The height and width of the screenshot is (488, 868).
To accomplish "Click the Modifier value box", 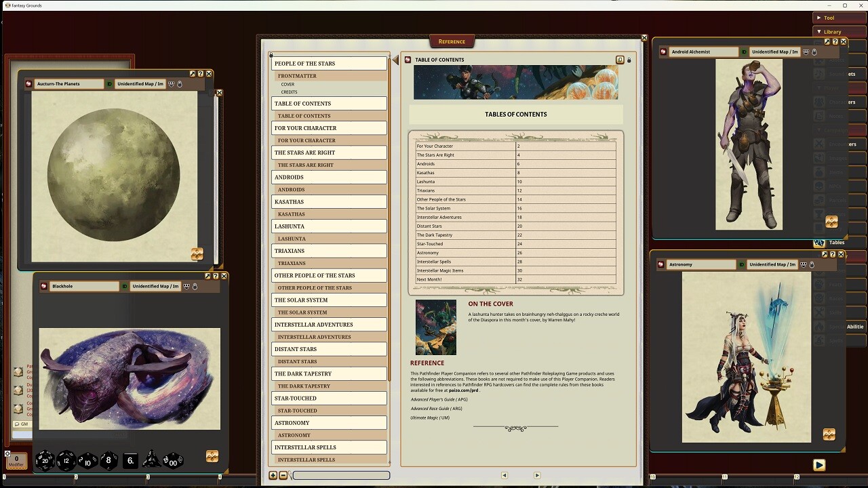I will [15, 460].
